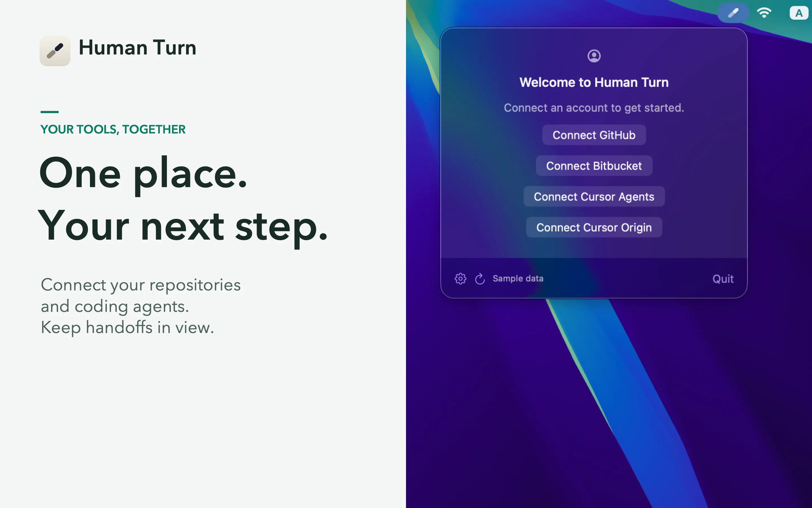This screenshot has height=508, width=812.
Task: Select Connect Cursor Agents
Action: (594, 196)
